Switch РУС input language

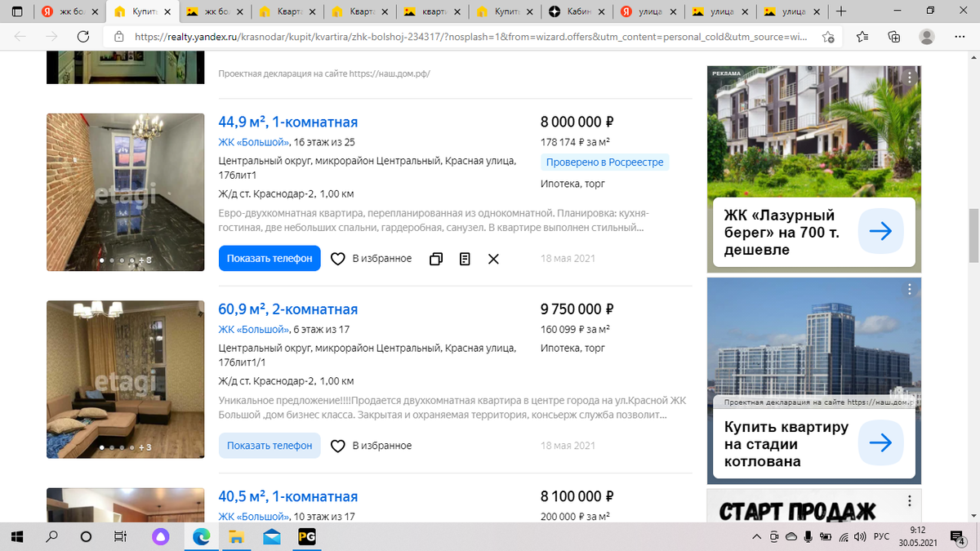tap(882, 536)
